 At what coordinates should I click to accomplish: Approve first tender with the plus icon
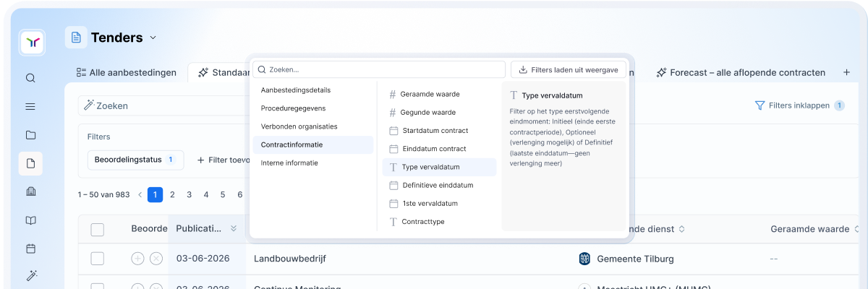(138, 259)
